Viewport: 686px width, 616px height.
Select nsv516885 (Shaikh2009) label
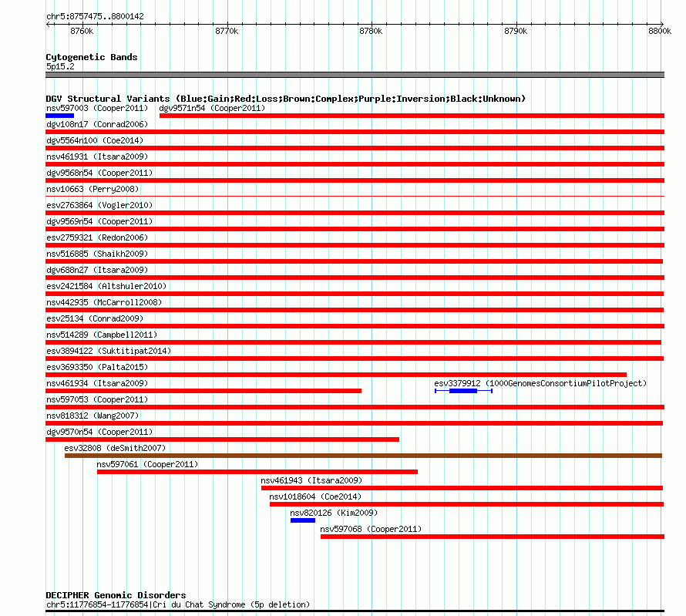97,254
